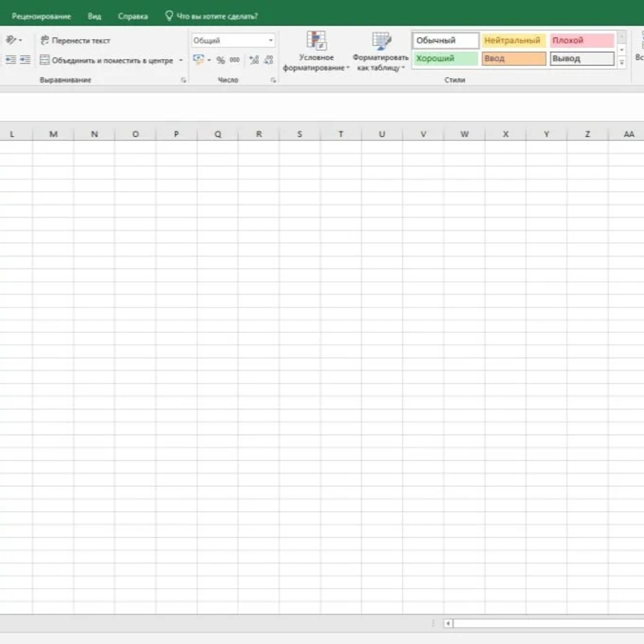Click the lightbulb Tell Me icon
644x644 pixels.
tap(169, 16)
